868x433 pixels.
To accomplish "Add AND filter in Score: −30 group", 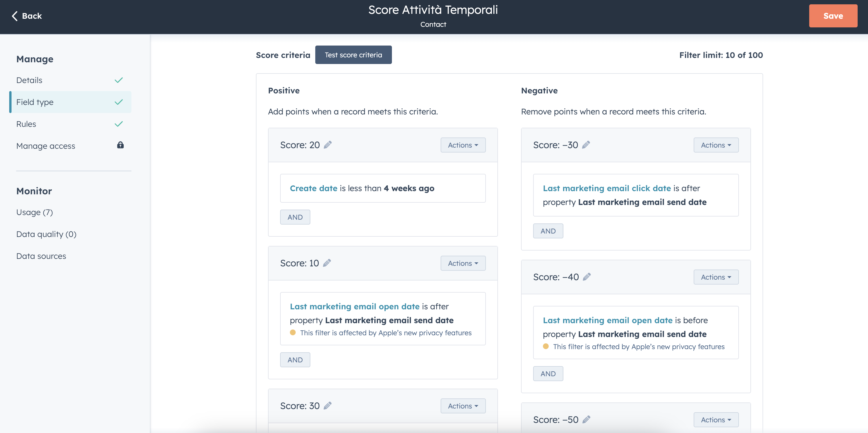I will 548,231.
